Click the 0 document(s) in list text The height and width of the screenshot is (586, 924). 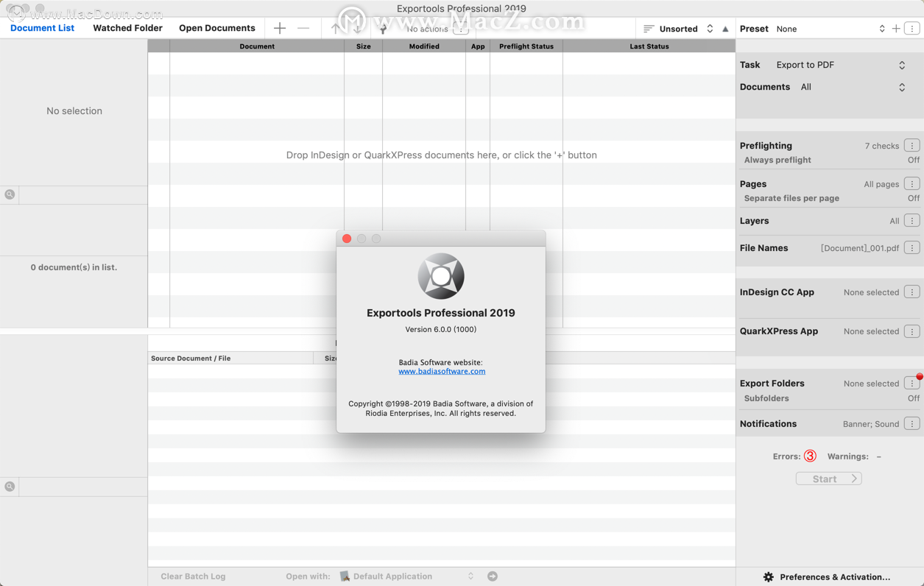pyautogui.click(x=74, y=267)
